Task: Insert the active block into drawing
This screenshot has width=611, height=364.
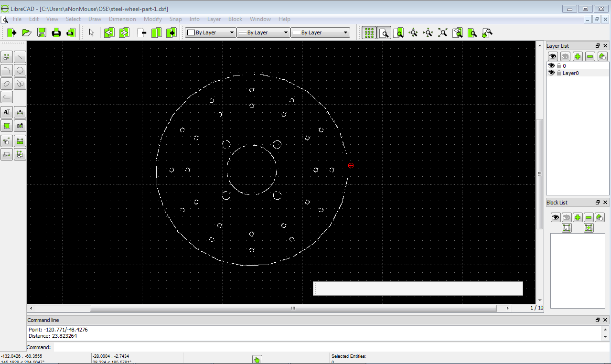Action: coord(589,228)
